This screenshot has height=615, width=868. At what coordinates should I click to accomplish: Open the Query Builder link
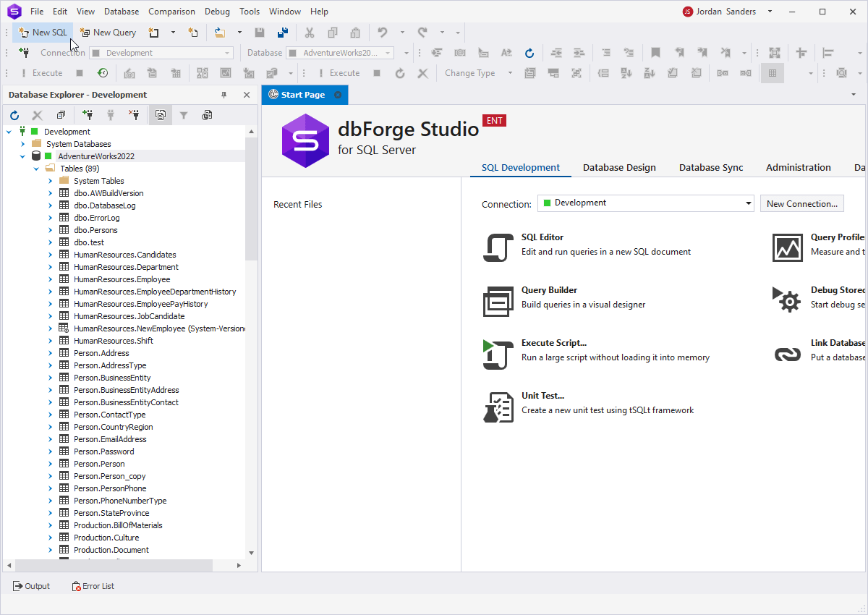pos(549,290)
